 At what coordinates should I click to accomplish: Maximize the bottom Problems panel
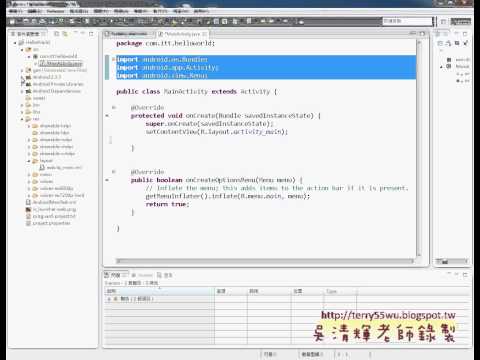[465, 274]
